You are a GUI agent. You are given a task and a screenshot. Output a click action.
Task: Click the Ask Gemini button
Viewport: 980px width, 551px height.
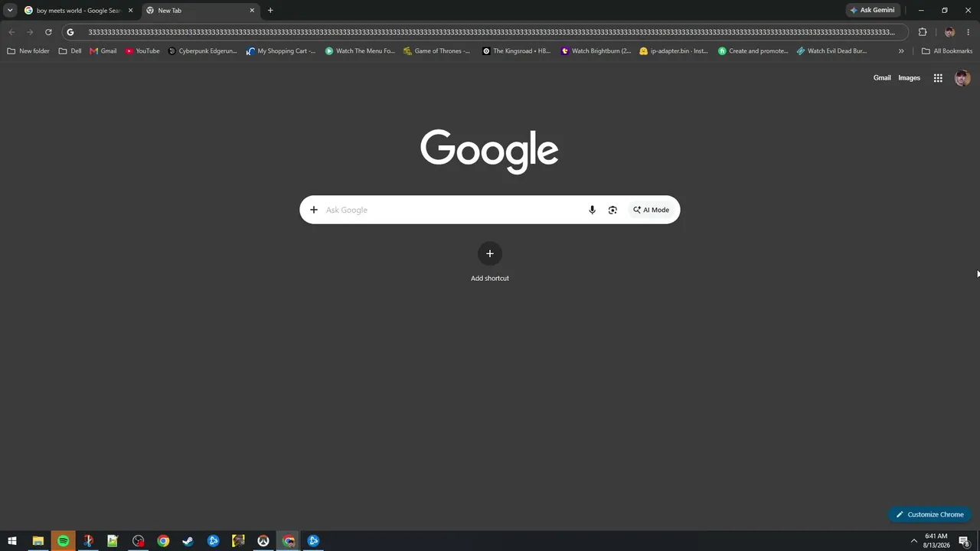(872, 11)
